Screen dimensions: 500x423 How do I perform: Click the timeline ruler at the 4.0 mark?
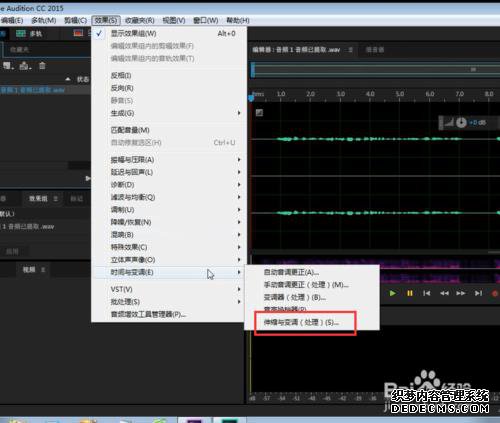coord(370,94)
